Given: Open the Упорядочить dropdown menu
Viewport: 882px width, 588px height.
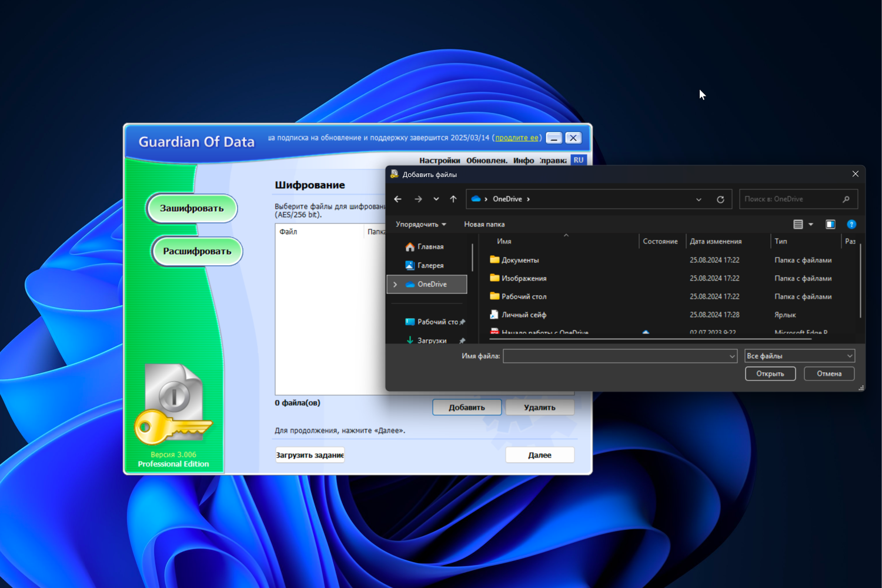Looking at the screenshot, I should 421,225.
